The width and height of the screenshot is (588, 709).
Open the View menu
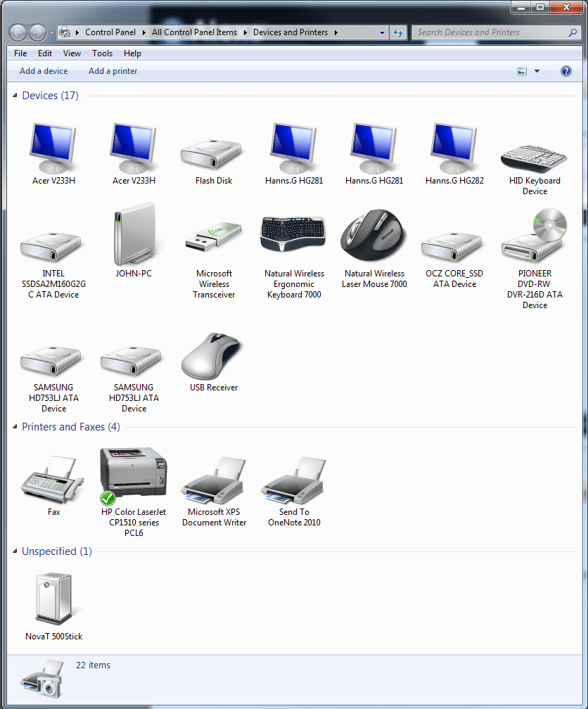[x=72, y=53]
